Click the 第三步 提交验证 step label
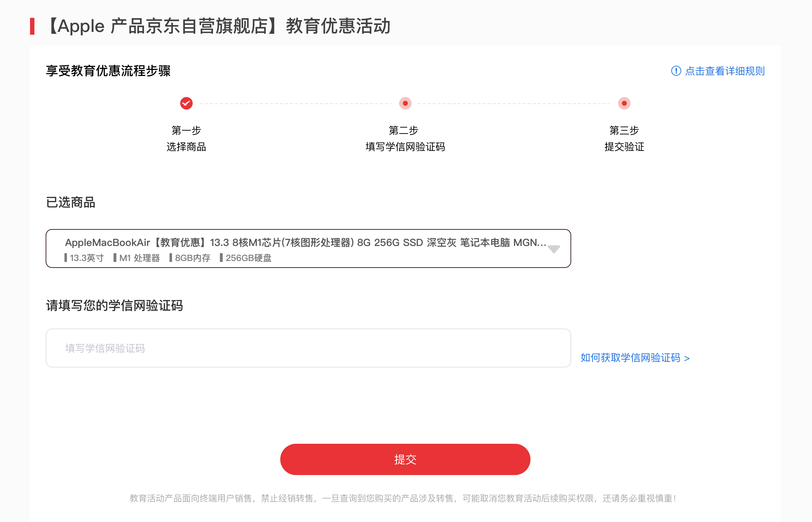Screen dimensions: 812x522 tap(624, 139)
